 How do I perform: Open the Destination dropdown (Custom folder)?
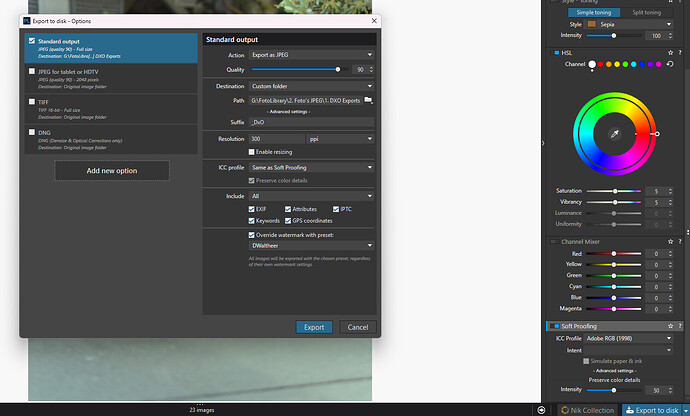click(x=312, y=86)
